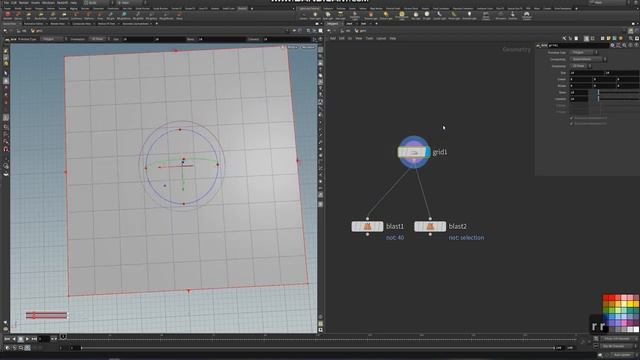Click the yellow sticky note icon in network toolbar
Viewport: 640px width, 360px height.
pos(608,38)
